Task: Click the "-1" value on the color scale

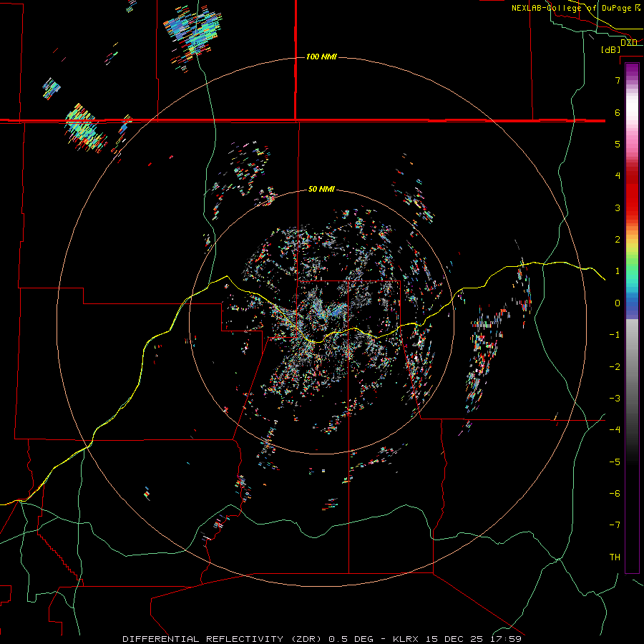Action: click(x=615, y=335)
